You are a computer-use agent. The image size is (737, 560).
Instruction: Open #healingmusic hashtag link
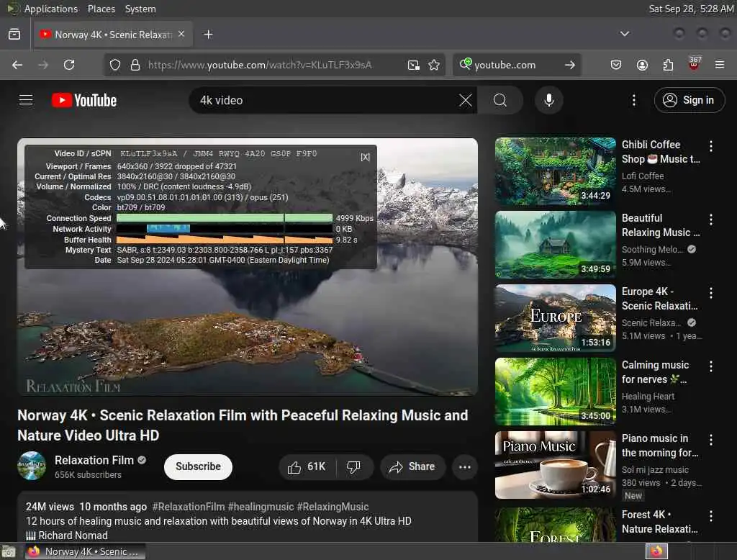pyautogui.click(x=261, y=507)
